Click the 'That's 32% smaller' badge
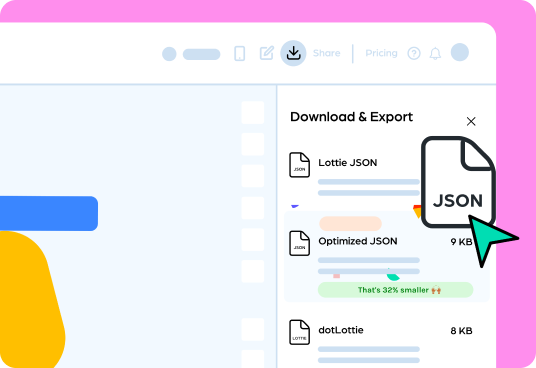 point(396,290)
